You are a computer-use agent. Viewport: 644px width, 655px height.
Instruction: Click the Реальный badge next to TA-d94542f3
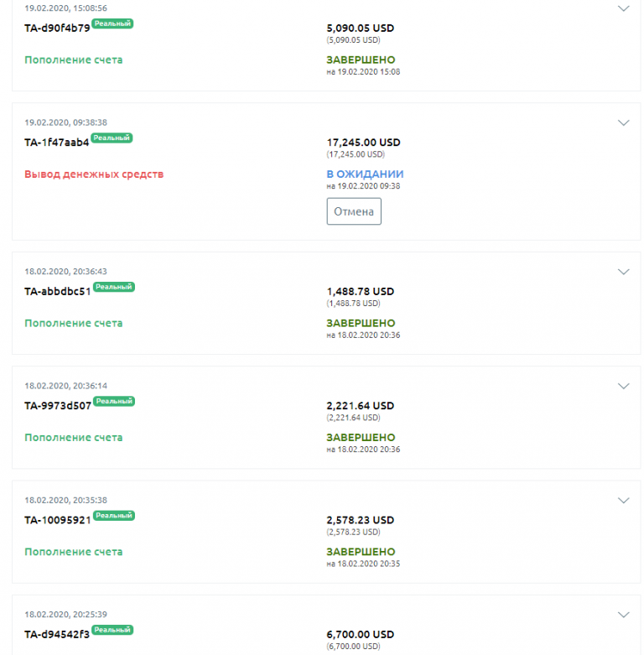tap(112, 630)
